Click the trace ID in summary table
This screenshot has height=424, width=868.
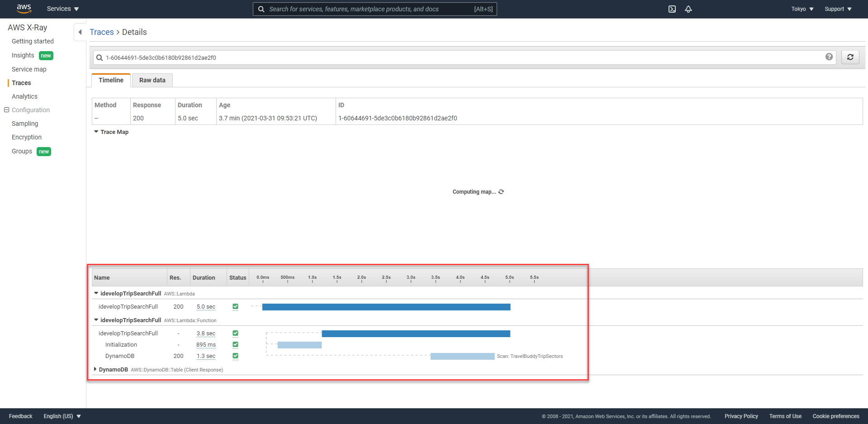point(398,118)
